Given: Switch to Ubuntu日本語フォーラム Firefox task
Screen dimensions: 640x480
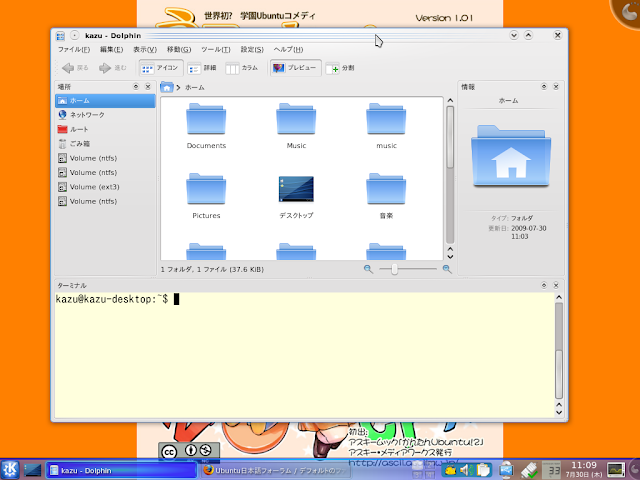Looking at the screenshot, I should point(276,471).
